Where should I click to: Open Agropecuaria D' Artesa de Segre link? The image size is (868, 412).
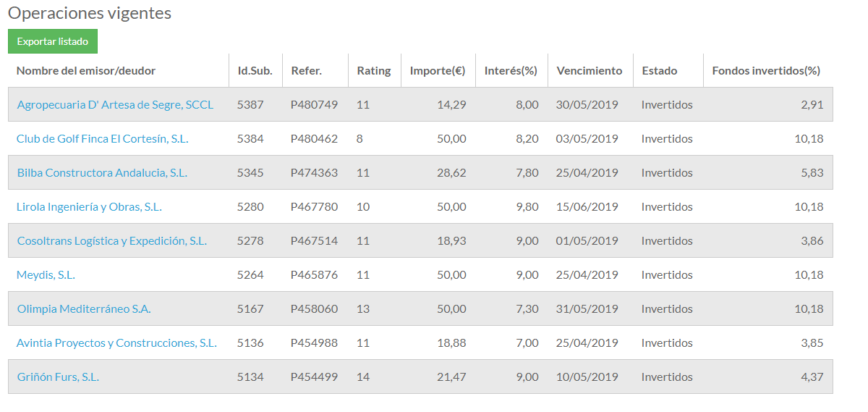[x=115, y=104]
